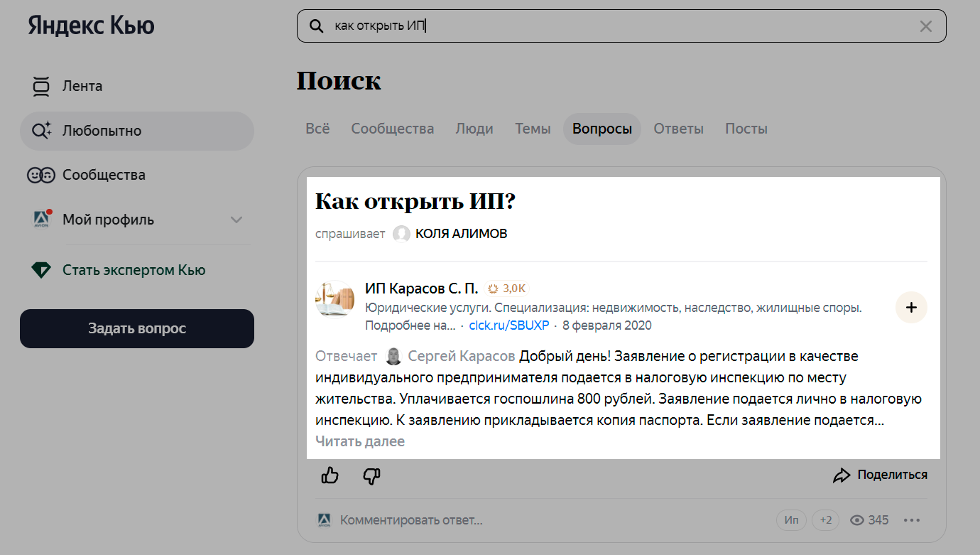
Task: Click the 'Подробнее на...' description text
Action: pos(410,325)
